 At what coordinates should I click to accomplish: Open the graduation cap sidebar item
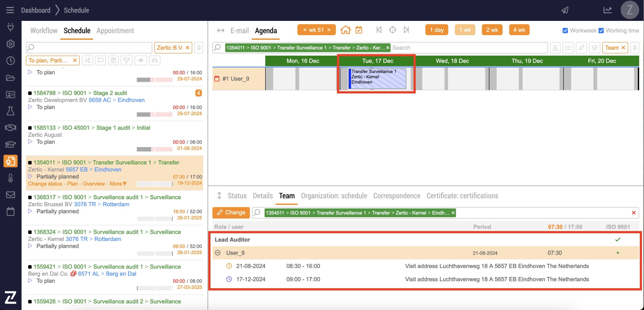click(10, 144)
